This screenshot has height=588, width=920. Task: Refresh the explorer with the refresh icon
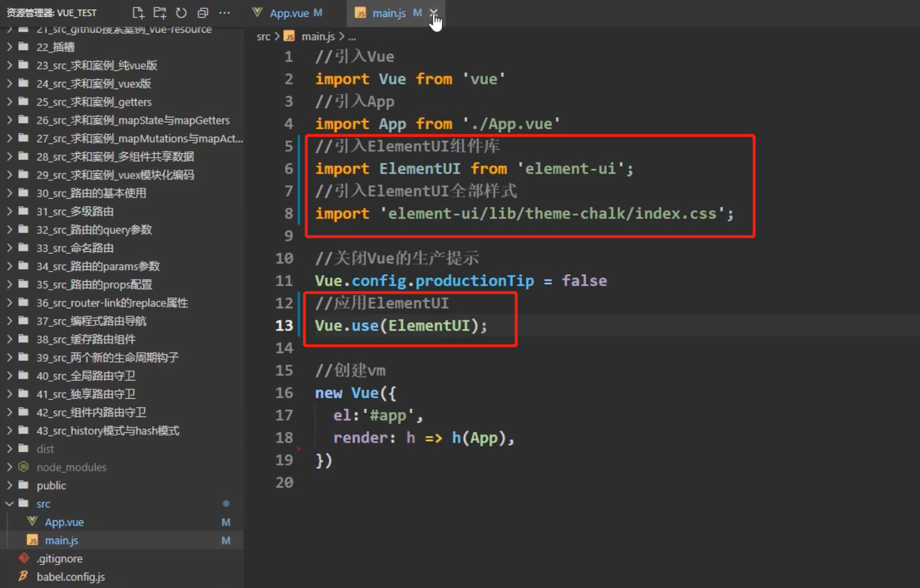(x=181, y=13)
